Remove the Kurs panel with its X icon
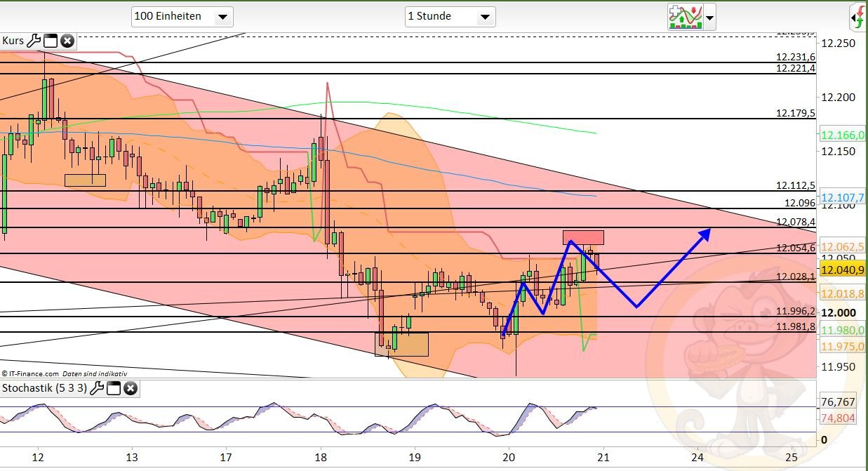This screenshot has height=471, width=868. tap(67, 41)
